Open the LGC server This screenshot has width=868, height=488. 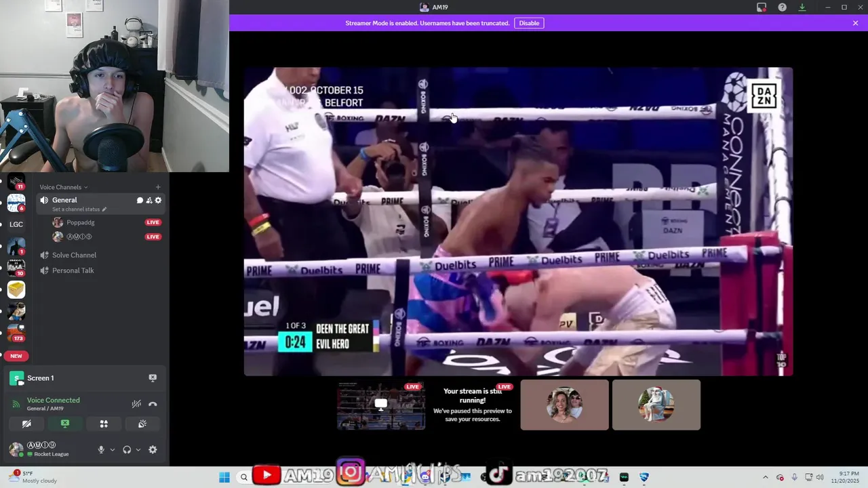coord(16,224)
